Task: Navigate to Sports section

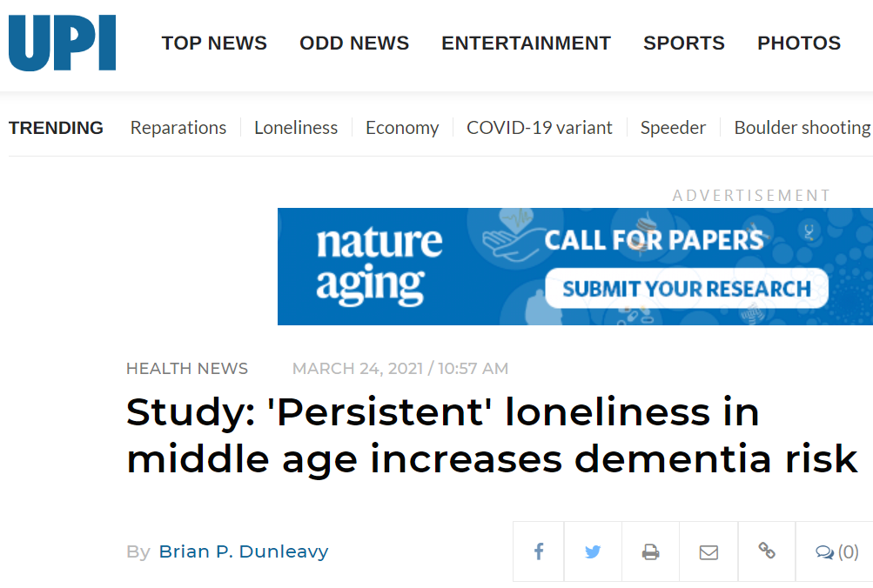Action: coord(684,43)
